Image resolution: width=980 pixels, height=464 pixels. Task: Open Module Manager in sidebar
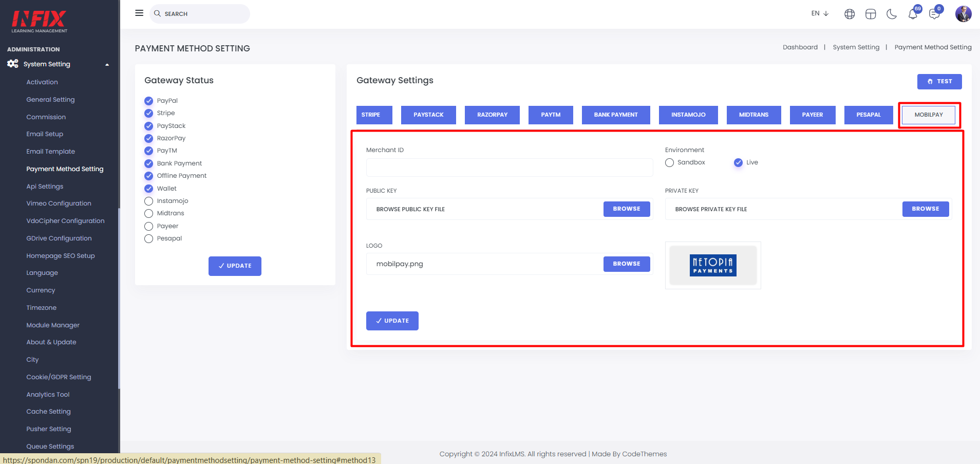tap(53, 325)
